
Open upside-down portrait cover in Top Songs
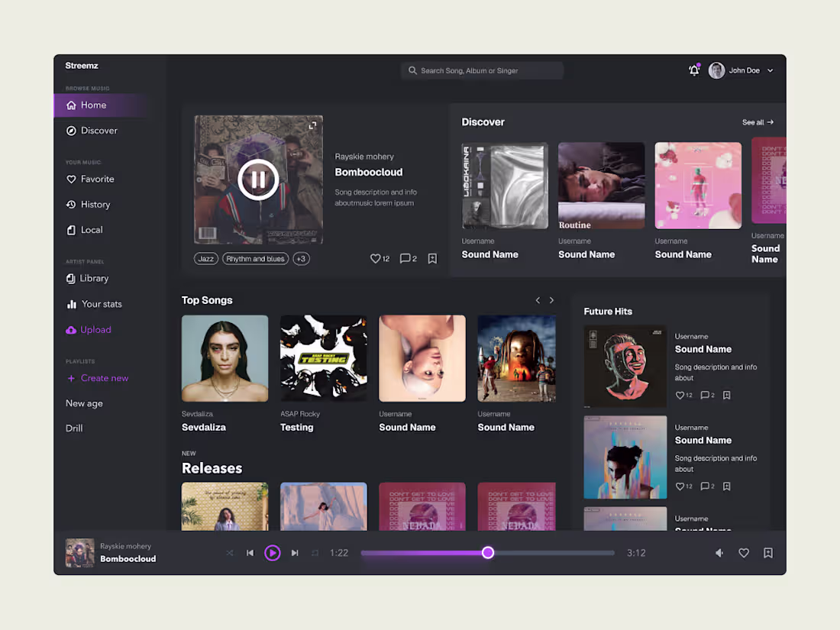pyautogui.click(x=422, y=358)
